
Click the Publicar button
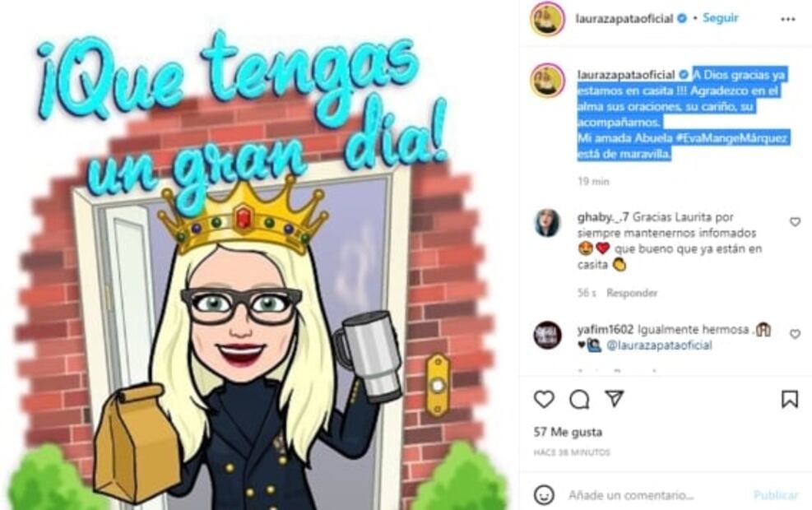pos(776,495)
